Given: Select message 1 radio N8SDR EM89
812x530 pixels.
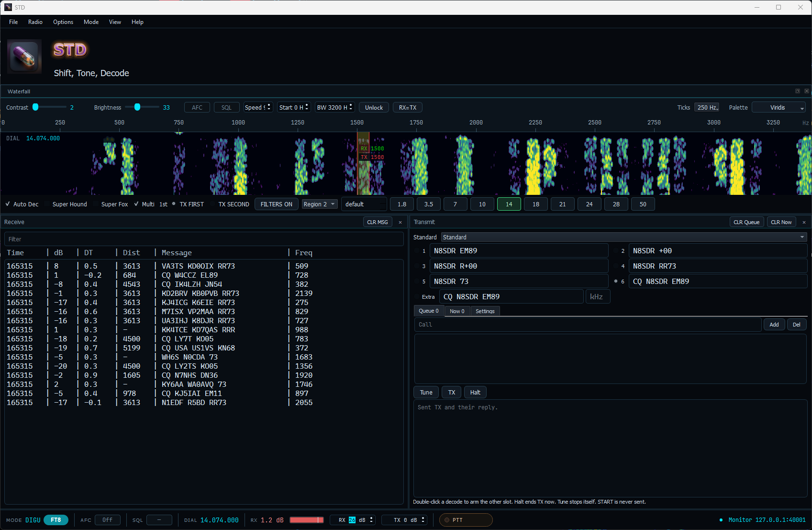Looking at the screenshot, I should (x=417, y=251).
